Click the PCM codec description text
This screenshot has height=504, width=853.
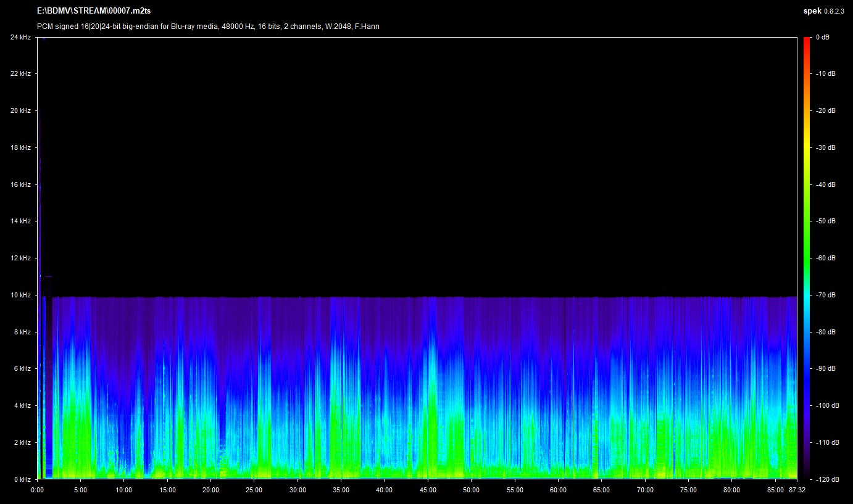[x=207, y=26]
